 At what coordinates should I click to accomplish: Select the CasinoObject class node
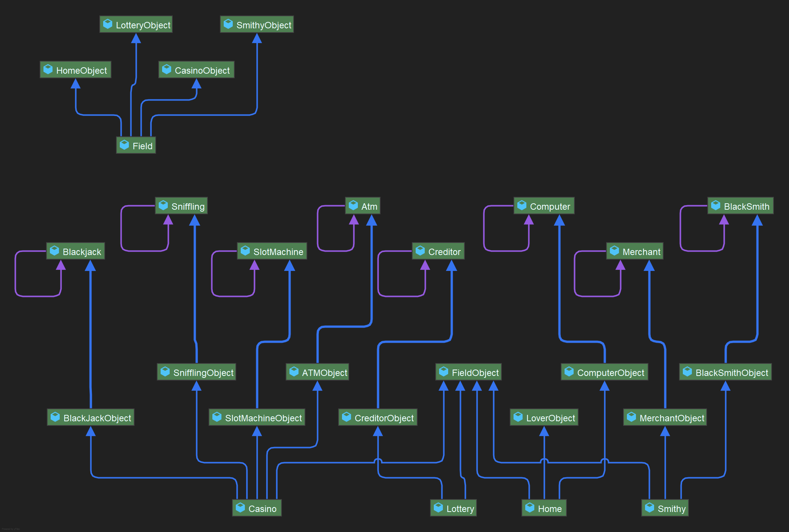(x=196, y=70)
